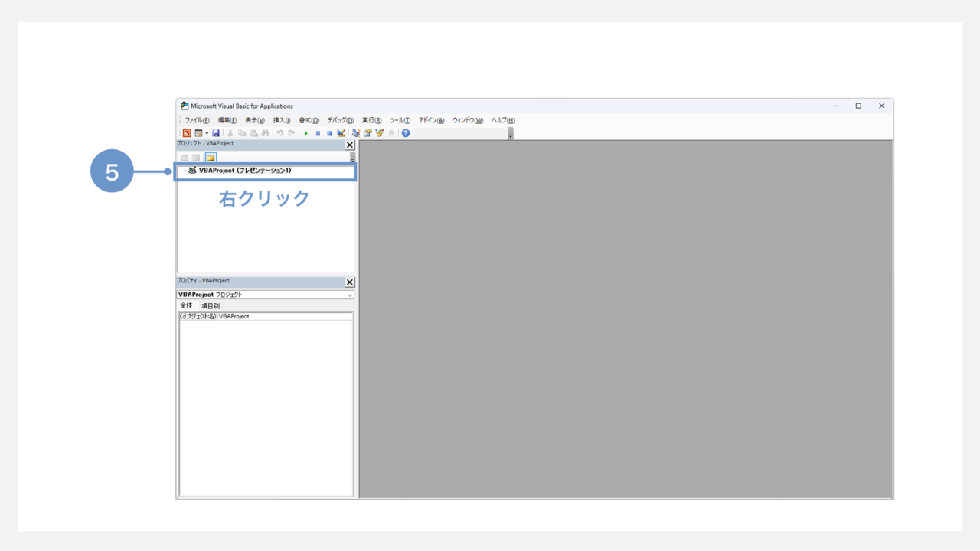Open the ヘルプ(H) menu
Viewport: 980px width, 551px height.
click(503, 120)
